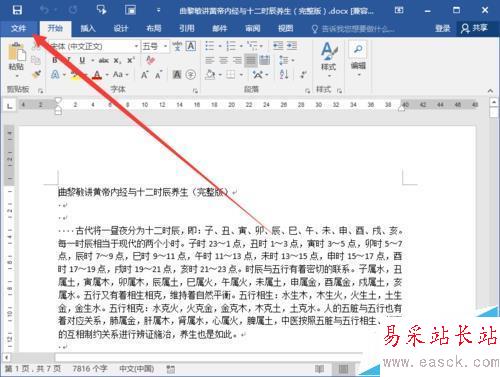The width and height of the screenshot is (500, 377).
Task: Click the Phonetic Guide (文 wén) icon
Action: click(x=178, y=46)
